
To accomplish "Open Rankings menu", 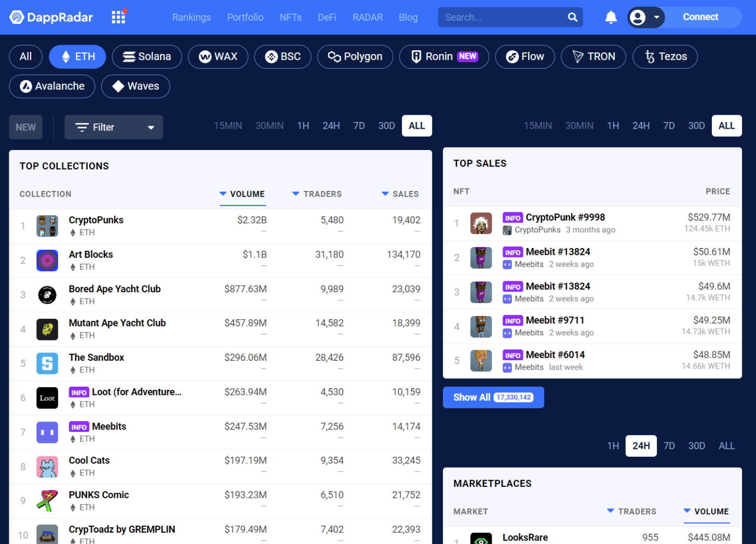I will click(x=192, y=17).
